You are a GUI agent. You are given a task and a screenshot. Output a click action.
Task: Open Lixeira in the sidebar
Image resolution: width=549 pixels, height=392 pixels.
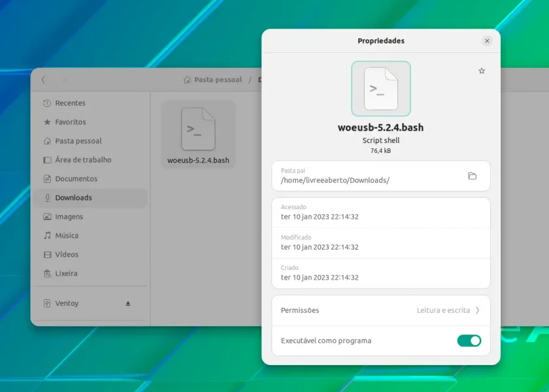91,273
